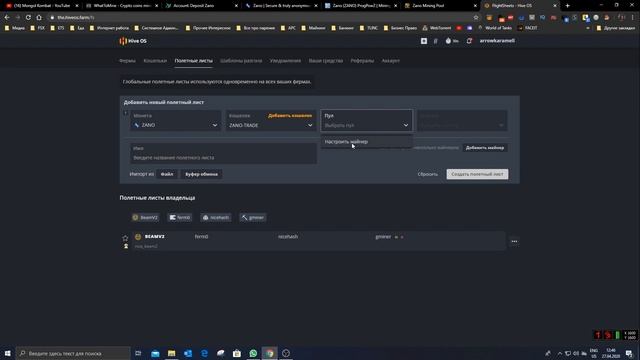The height and width of the screenshot is (360, 640).
Task: Open Windows Start menu
Action: pyautogui.click(x=7, y=353)
